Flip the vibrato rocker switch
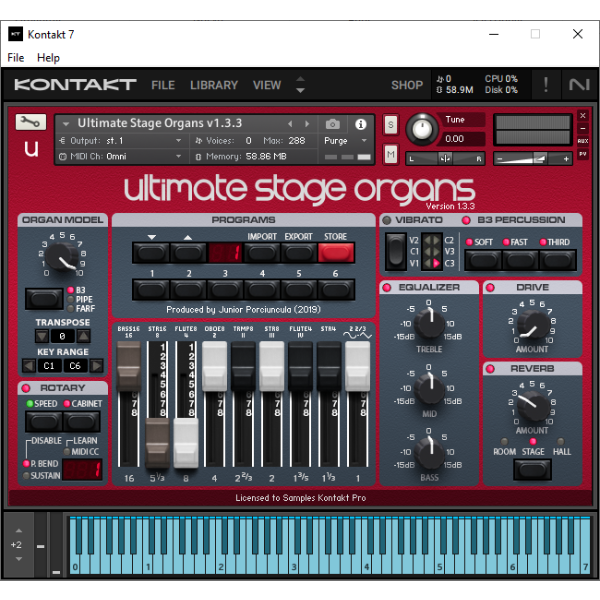 395,252
